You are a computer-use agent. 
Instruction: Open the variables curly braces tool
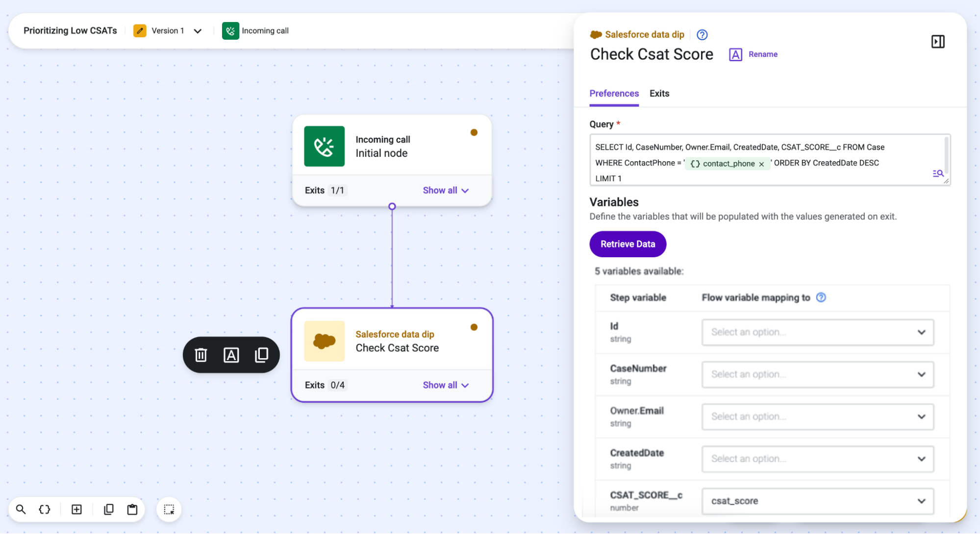point(45,510)
